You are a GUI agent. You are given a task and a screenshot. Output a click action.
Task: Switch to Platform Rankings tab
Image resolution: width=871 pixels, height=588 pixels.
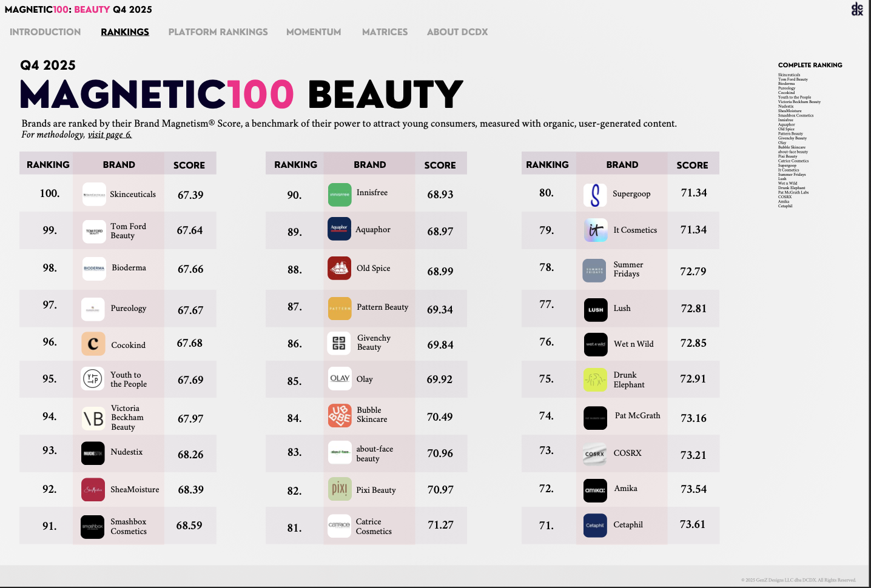218,32
